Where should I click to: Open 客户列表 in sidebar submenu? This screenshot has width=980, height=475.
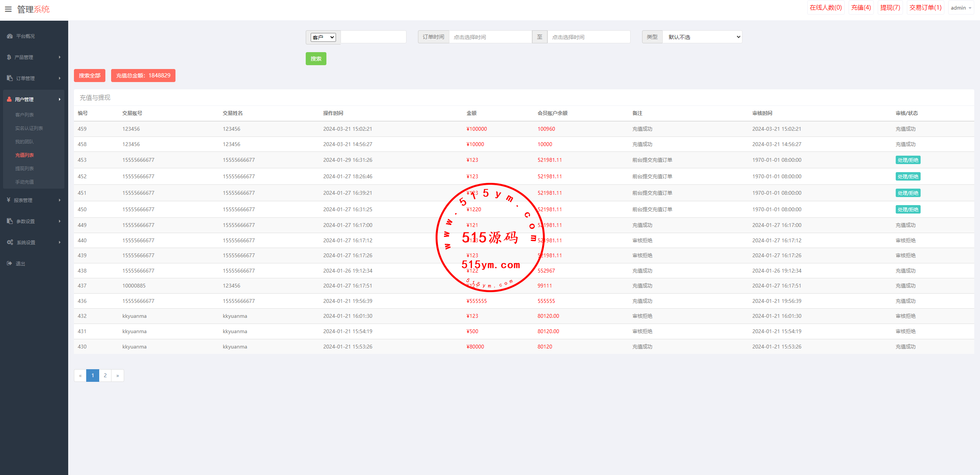(x=25, y=115)
